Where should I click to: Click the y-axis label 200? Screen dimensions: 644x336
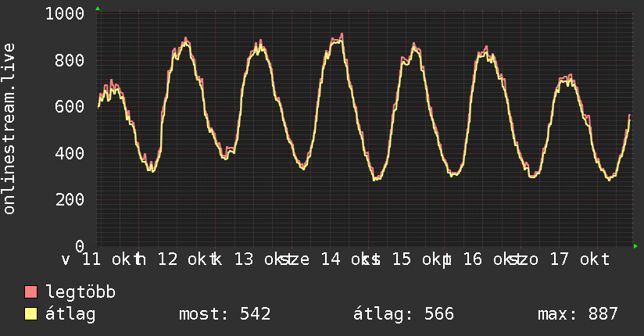[70, 200]
